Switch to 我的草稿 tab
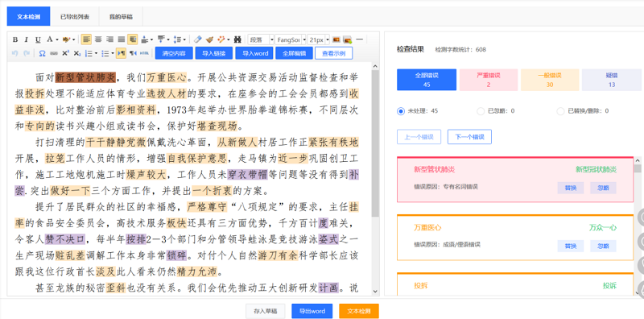644x319 pixels. [121, 17]
